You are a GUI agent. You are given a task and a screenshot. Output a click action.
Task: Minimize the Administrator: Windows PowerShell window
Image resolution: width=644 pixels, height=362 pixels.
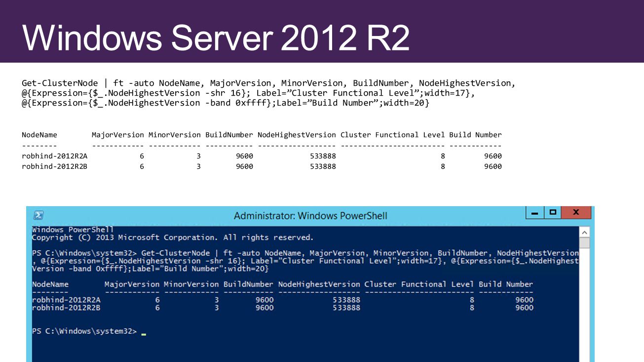click(x=534, y=212)
